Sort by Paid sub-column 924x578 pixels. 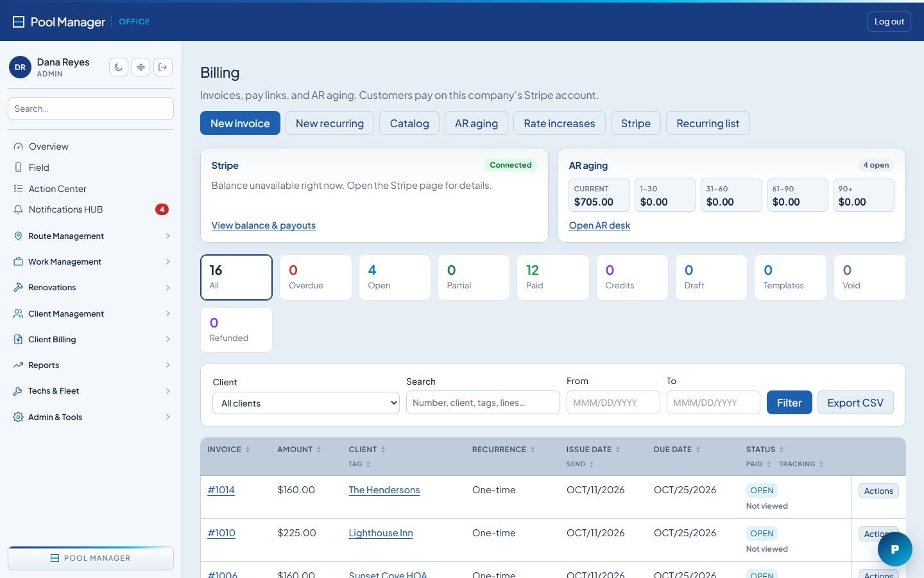pos(758,464)
